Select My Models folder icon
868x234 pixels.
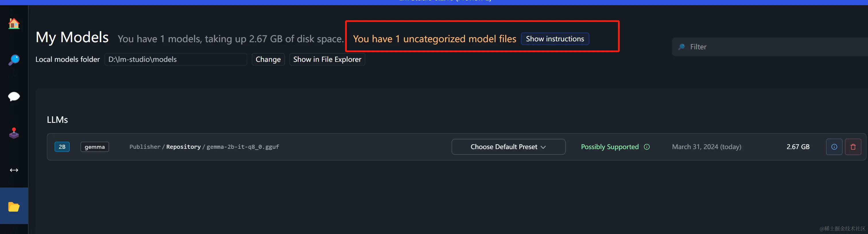tap(14, 206)
